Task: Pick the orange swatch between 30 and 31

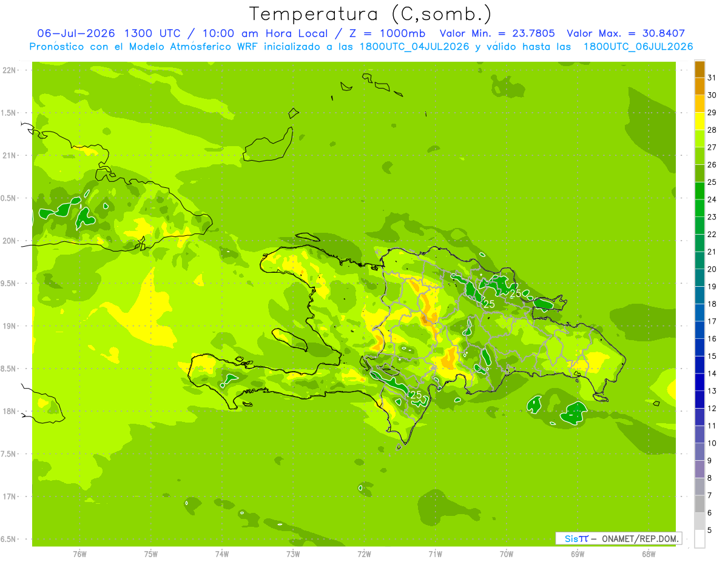Action: tap(699, 86)
